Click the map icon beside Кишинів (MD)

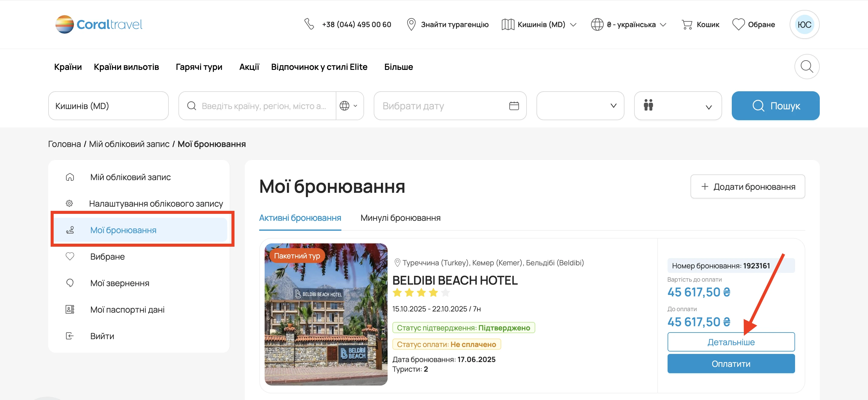point(508,24)
